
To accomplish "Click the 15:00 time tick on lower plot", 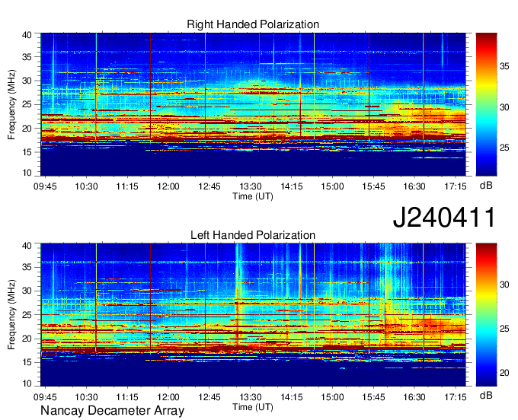I will point(332,397).
